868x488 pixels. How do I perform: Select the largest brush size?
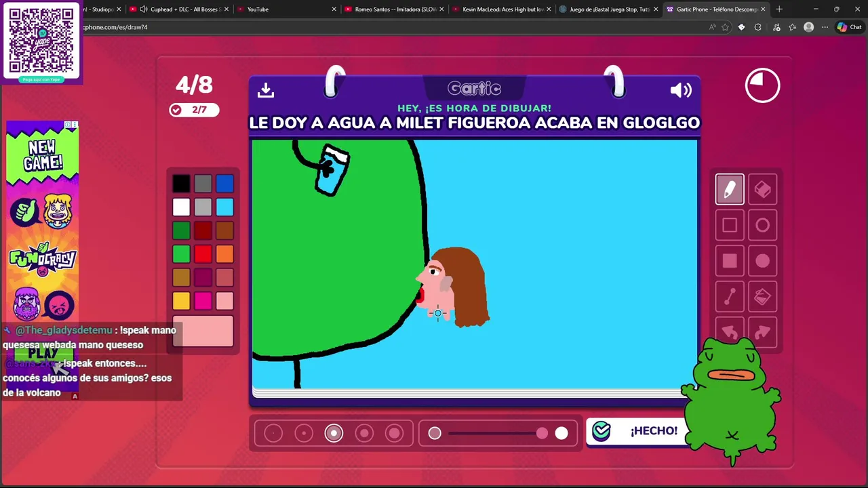pos(395,433)
